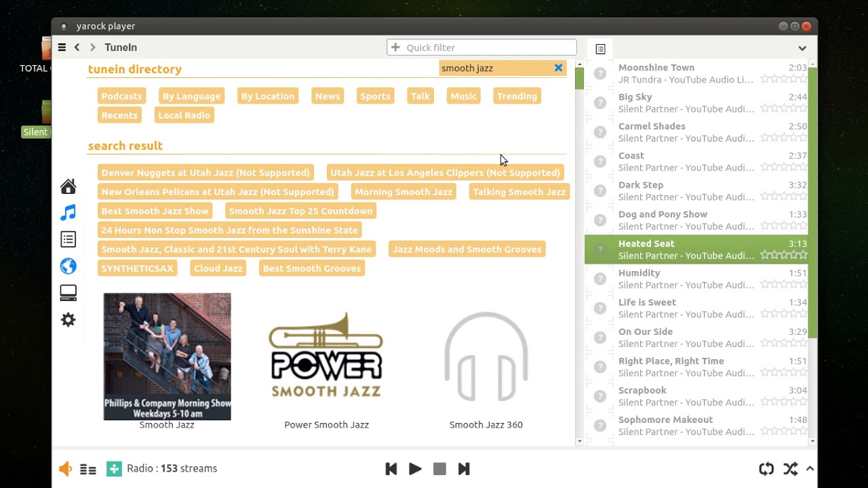Skip to the next track
This screenshot has height=488, width=868.
tap(464, 468)
